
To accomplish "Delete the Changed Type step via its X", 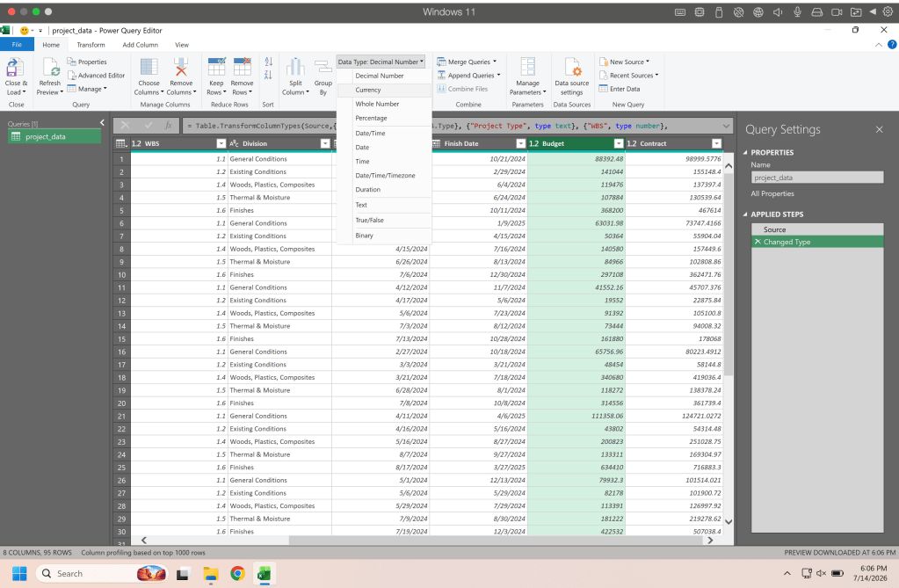I will [758, 242].
